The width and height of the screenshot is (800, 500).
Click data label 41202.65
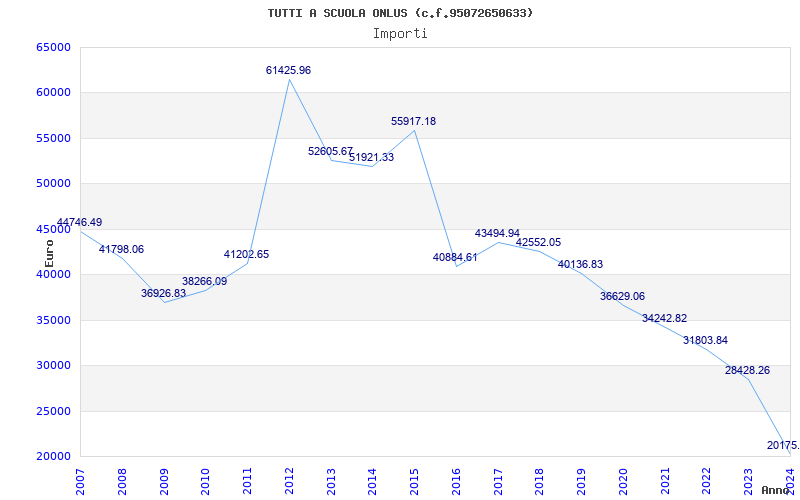(246, 254)
